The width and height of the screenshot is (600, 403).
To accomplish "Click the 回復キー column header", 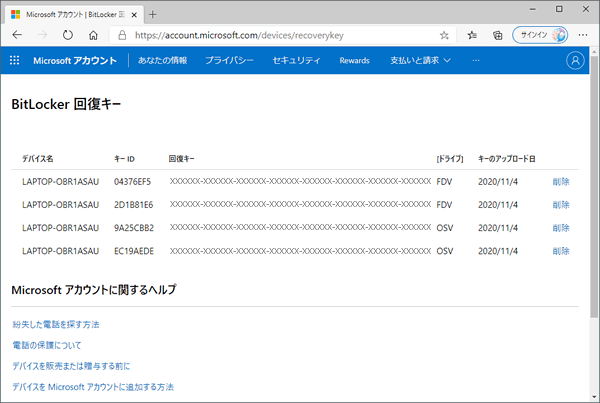I will pos(182,159).
